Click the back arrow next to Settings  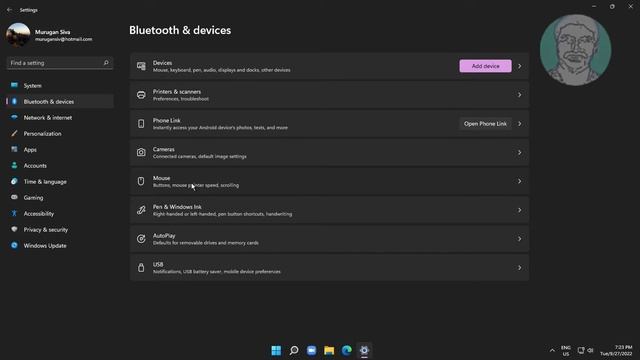click(x=9, y=9)
